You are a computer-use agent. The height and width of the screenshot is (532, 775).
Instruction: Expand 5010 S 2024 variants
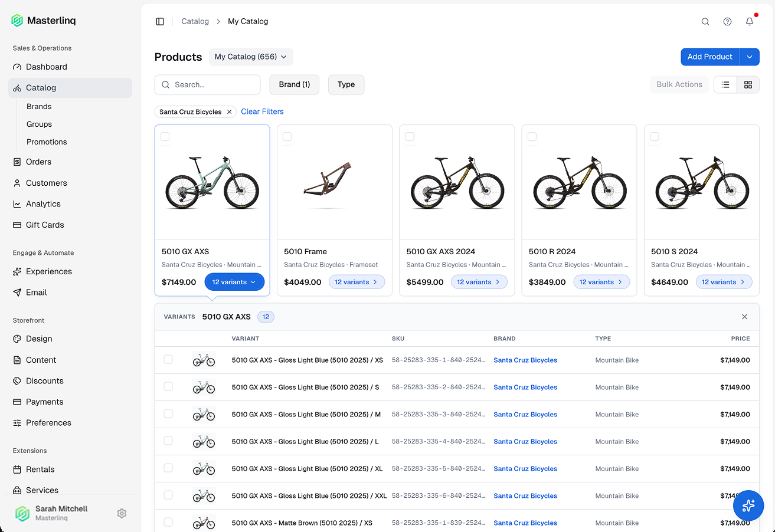[724, 282]
